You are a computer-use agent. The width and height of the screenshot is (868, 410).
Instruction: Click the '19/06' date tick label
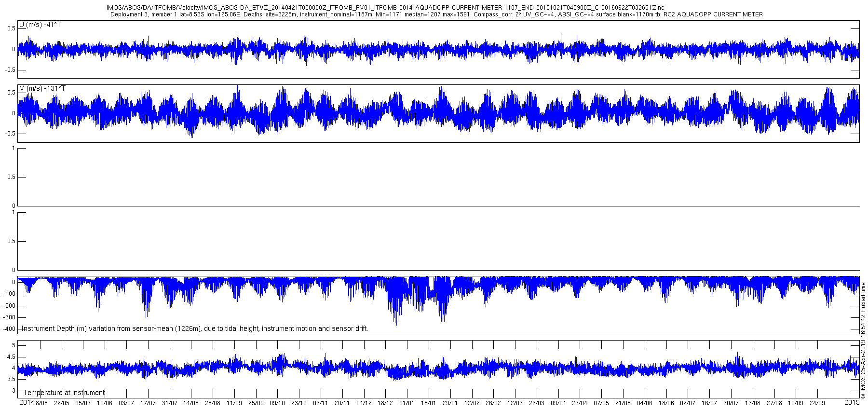105,403
